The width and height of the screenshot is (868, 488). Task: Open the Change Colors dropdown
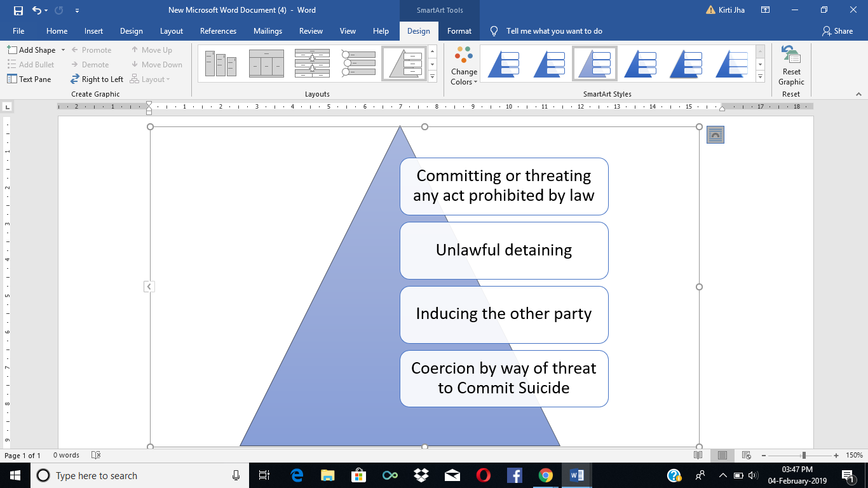[x=464, y=66]
